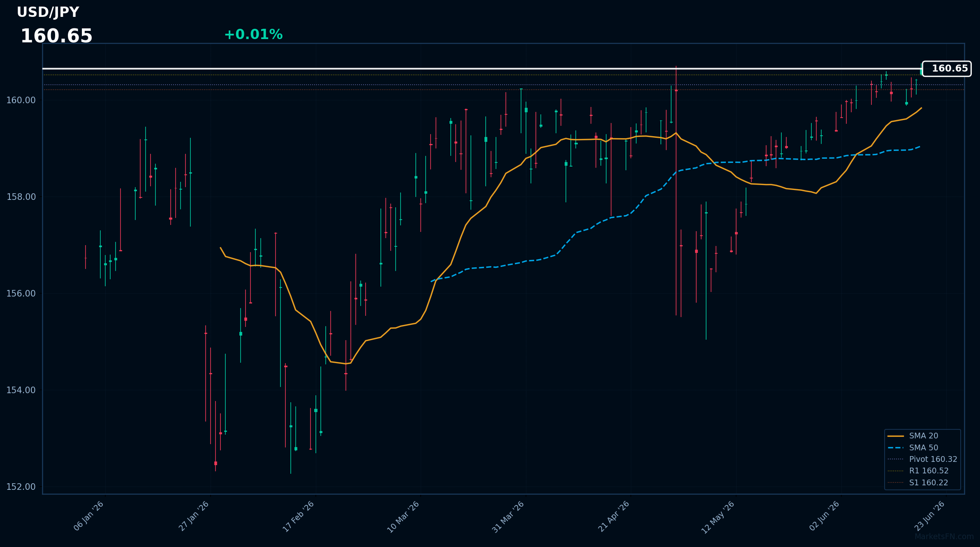Click the 160.65 price tag on right axis
This screenshot has height=547, width=980.
947,69
